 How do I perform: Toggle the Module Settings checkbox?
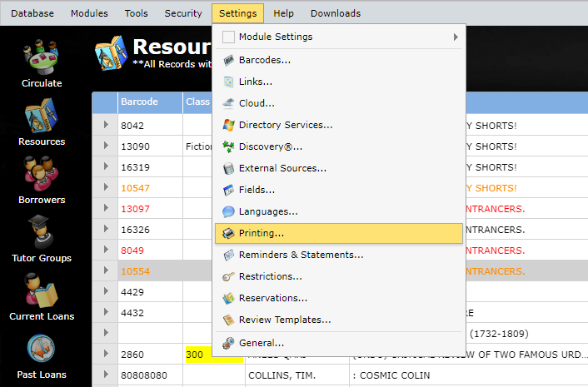coord(228,37)
